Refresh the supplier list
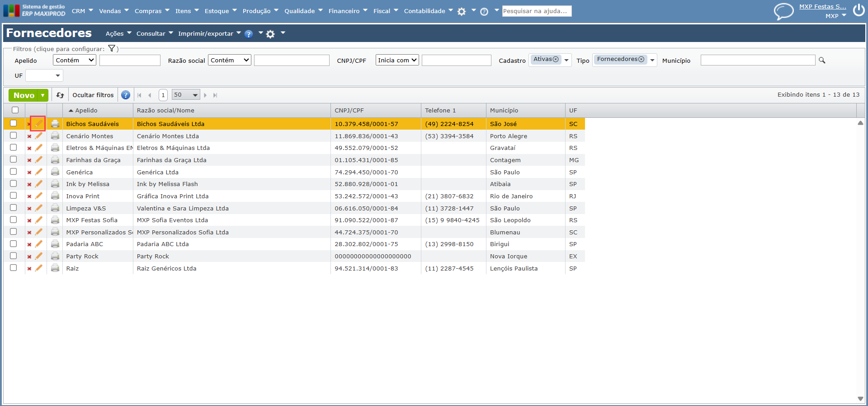 60,95
